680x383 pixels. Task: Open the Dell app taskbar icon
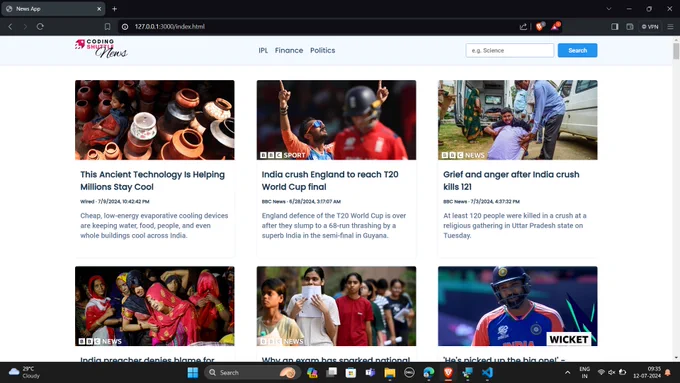pos(409,373)
